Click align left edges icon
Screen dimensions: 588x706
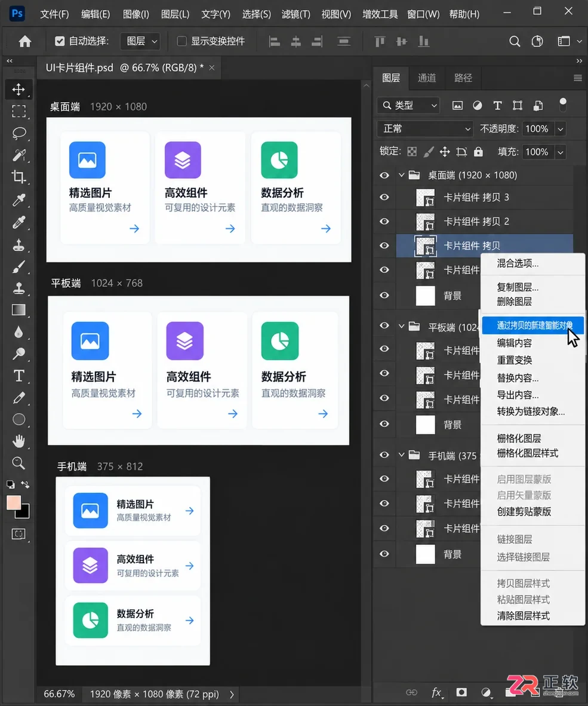click(x=275, y=41)
